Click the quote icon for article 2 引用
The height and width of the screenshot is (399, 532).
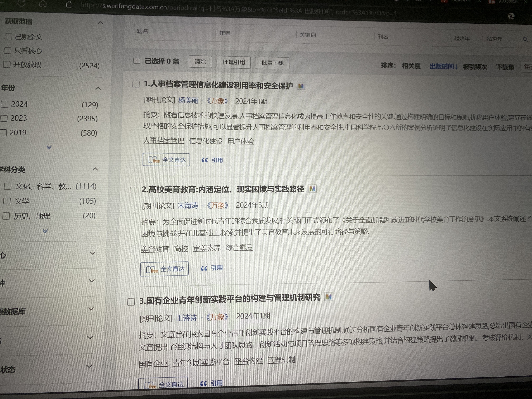204,268
